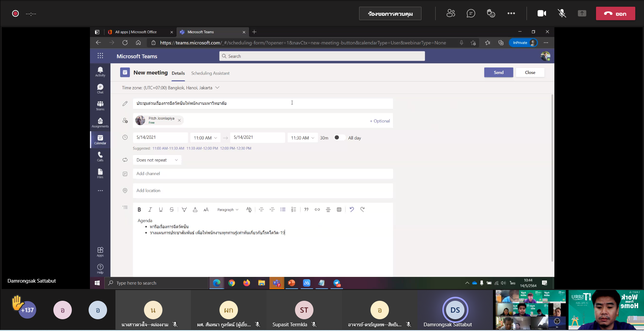
Task: Switch to All apps Microsoft Office browser tab
Action: click(x=136, y=32)
